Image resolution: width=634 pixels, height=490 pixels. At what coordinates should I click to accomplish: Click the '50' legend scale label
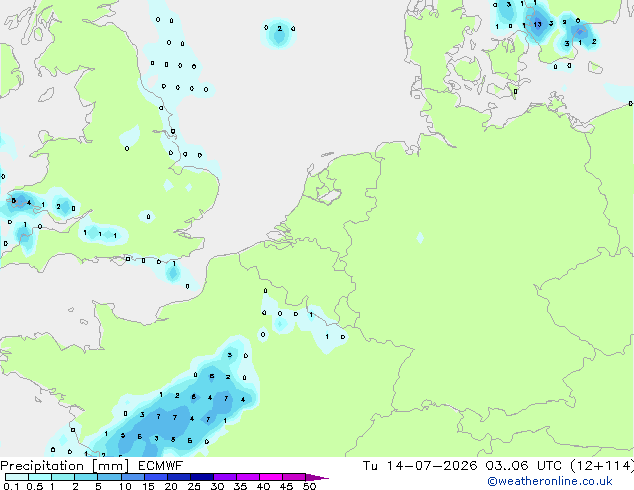tap(309, 486)
